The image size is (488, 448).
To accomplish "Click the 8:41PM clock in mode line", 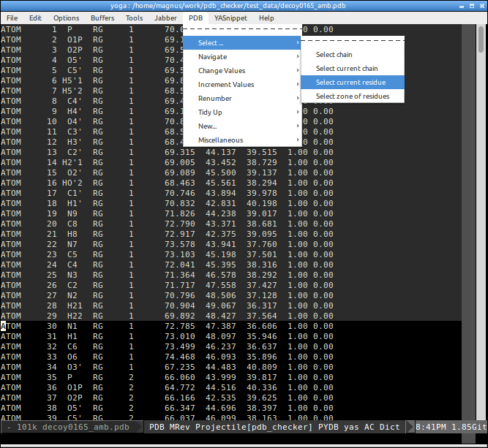I will point(431,427).
